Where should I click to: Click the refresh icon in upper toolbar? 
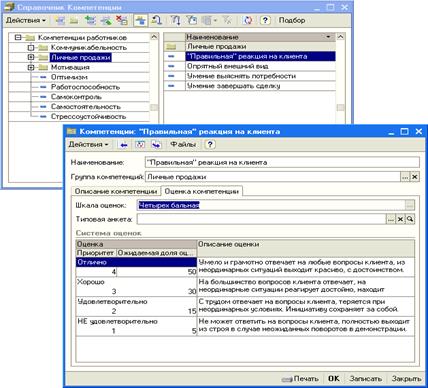pos(248,20)
